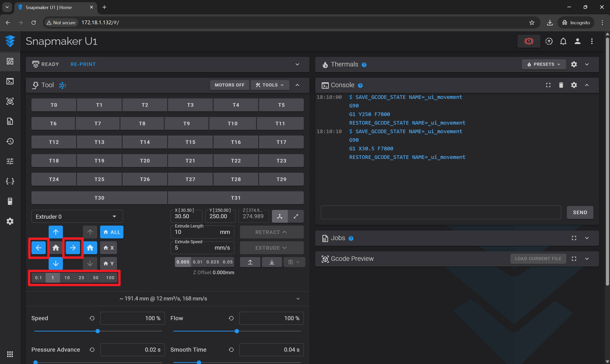Open the PRESETS menu in Thermals

coord(543,64)
